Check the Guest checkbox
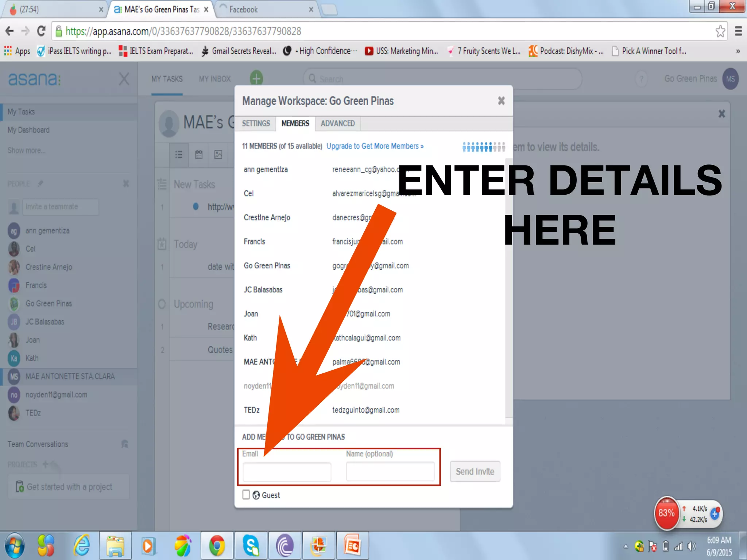Image resolution: width=747 pixels, height=560 pixels. click(x=246, y=494)
